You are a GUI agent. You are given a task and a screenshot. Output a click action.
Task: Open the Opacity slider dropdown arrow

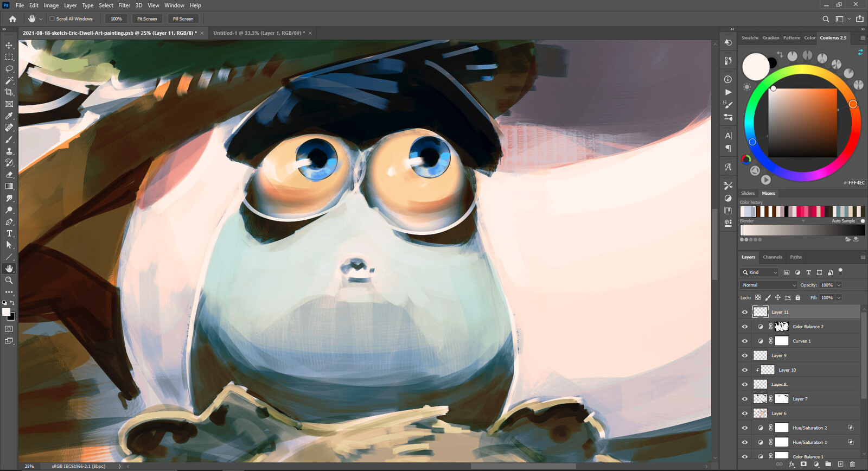839,285
